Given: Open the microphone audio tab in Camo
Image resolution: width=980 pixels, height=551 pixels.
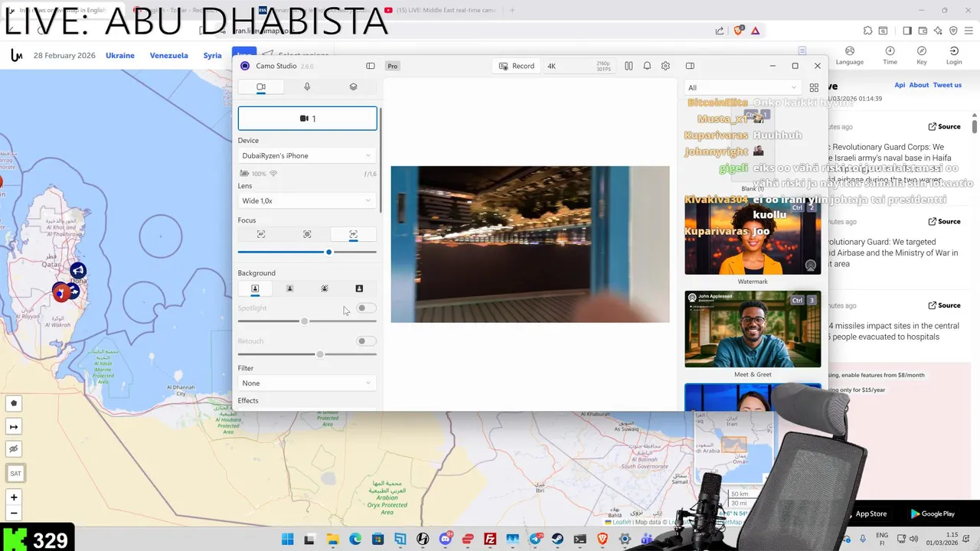Looking at the screenshot, I should (307, 87).
